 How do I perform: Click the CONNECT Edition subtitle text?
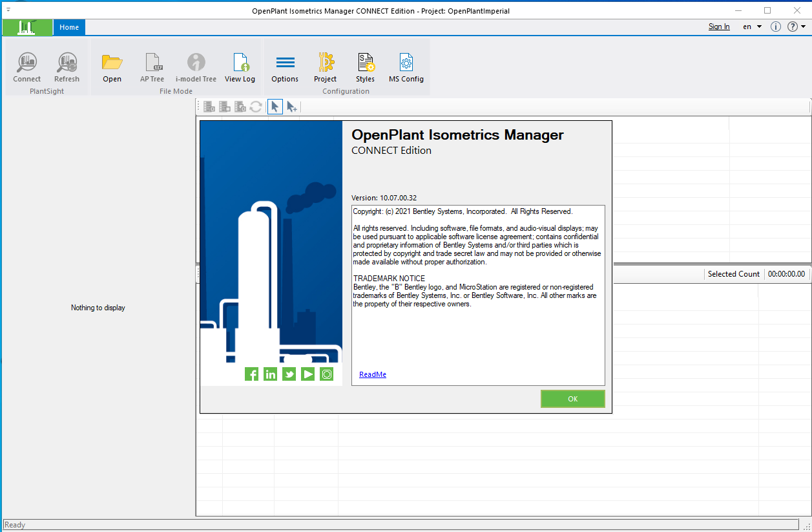391,151
